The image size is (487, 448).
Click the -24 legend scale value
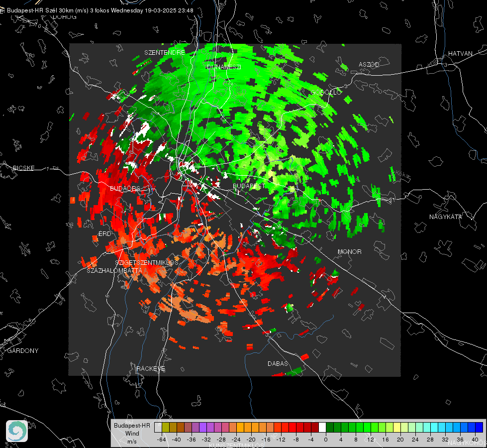(236, 440)
